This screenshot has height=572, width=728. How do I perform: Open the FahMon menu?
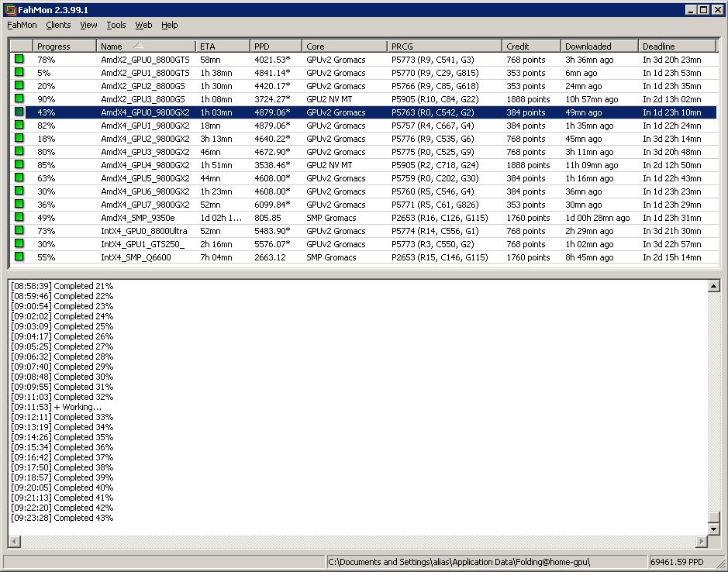point(22,25)
